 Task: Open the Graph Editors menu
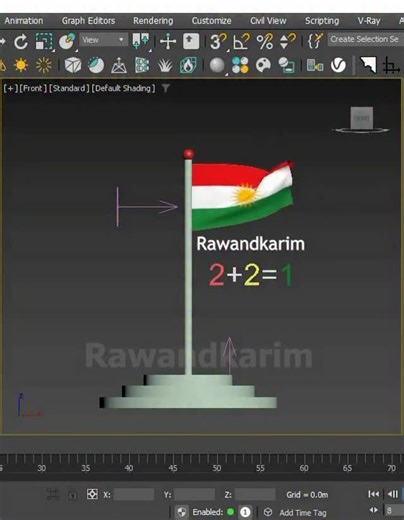tap(88, 21)
